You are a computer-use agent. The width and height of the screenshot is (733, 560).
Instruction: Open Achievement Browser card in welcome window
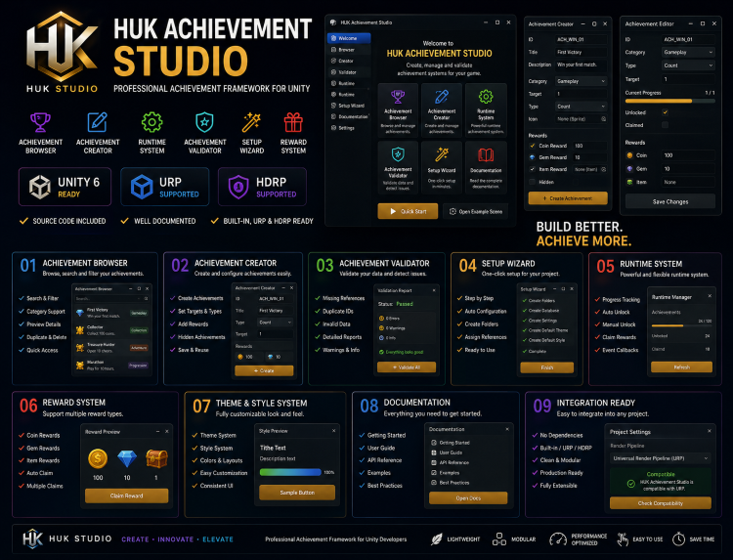coord(398,110)
